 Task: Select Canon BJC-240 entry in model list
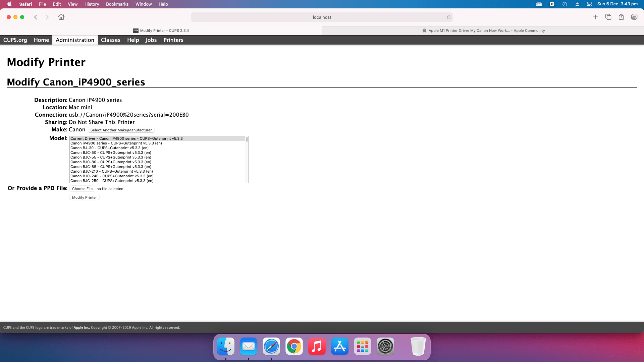click(x=112, y=176)
